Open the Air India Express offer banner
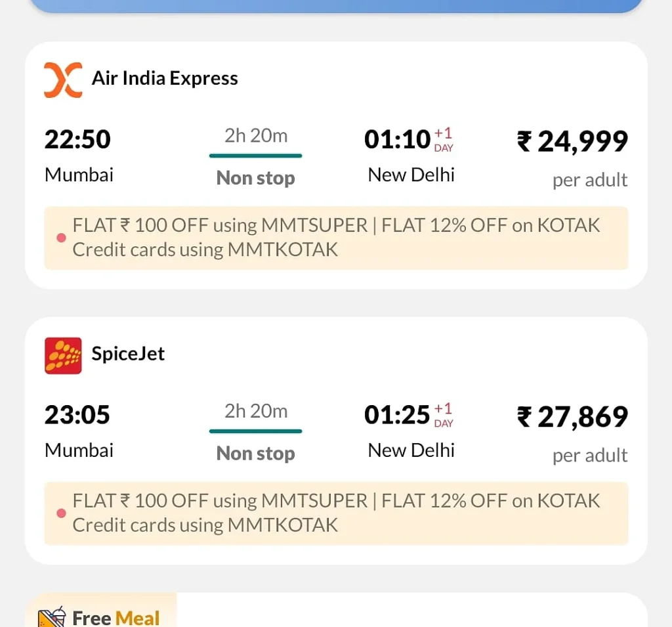Image resolution: width=672 pixels, height=627 pixels. (336, 238)
